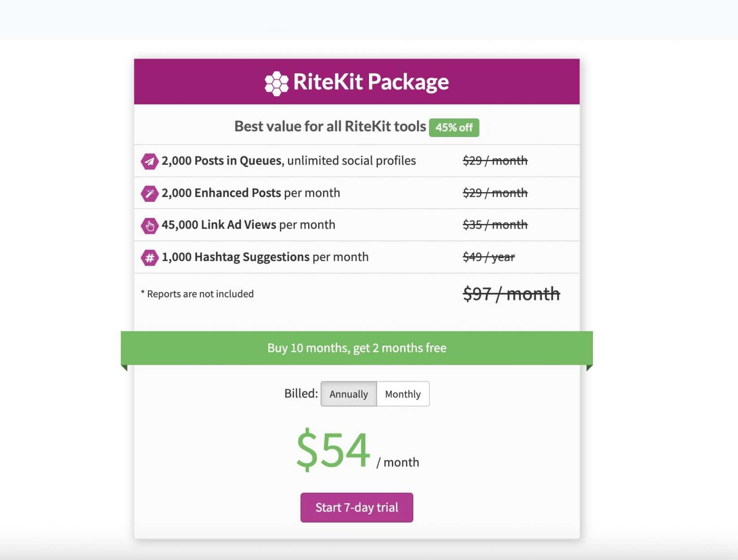Click the hashtag suggestions icon

coord(150,258)
